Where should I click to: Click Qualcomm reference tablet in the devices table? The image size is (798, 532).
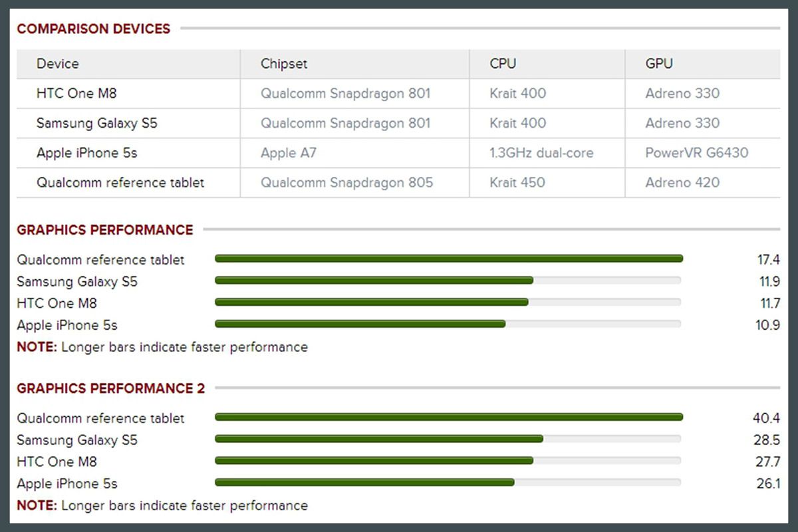click(x=120, y=182)
